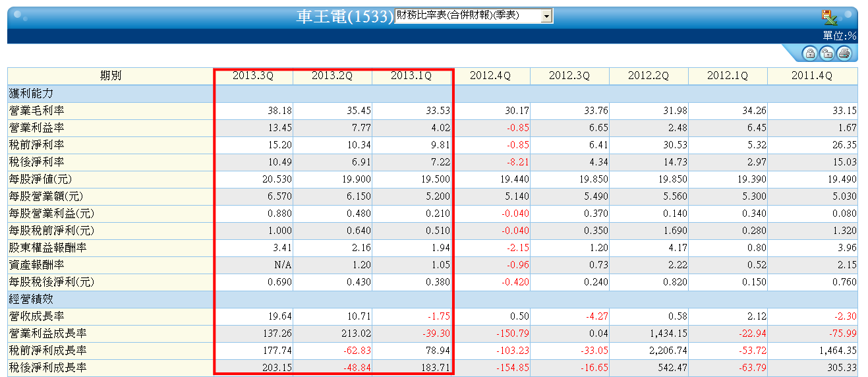
Task: Click the 203.15 value in 2013.3Q column
Action: pos(277,368)
